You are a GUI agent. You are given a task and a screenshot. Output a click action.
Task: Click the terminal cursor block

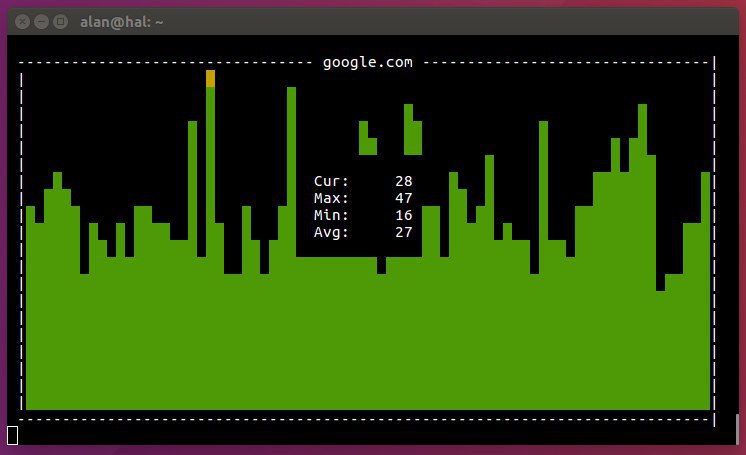(x=13, y=435)
